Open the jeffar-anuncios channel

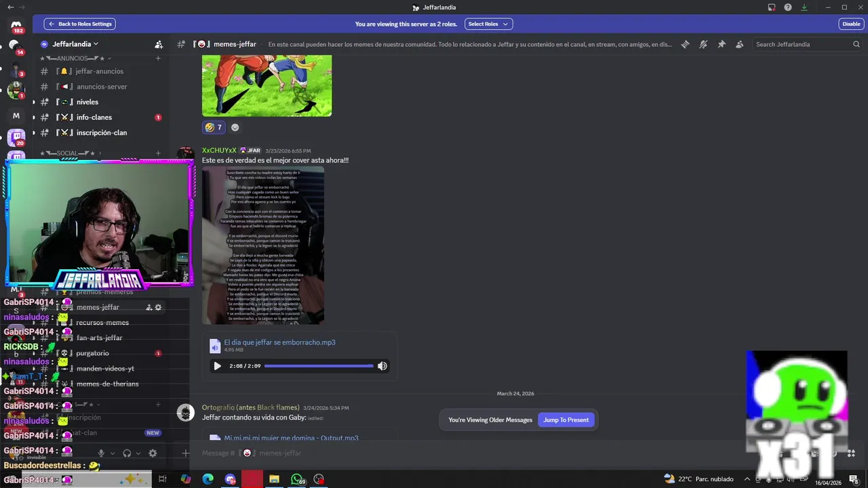(100, 71)
